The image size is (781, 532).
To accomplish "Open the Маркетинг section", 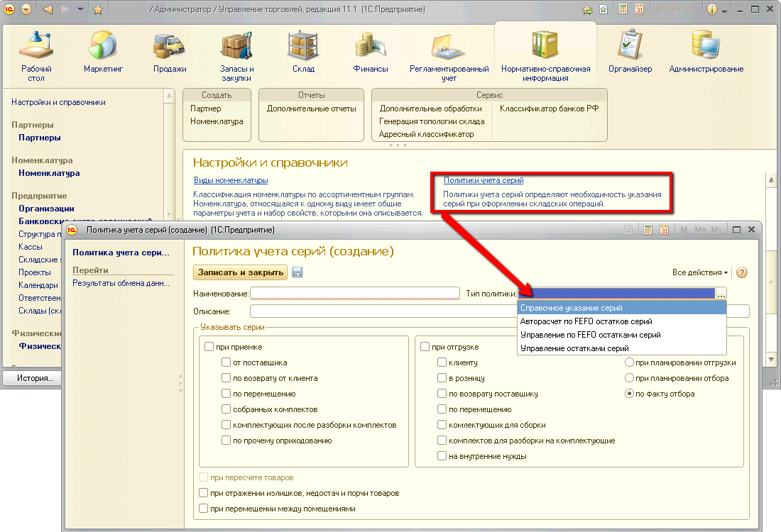I will pos(103,51).
